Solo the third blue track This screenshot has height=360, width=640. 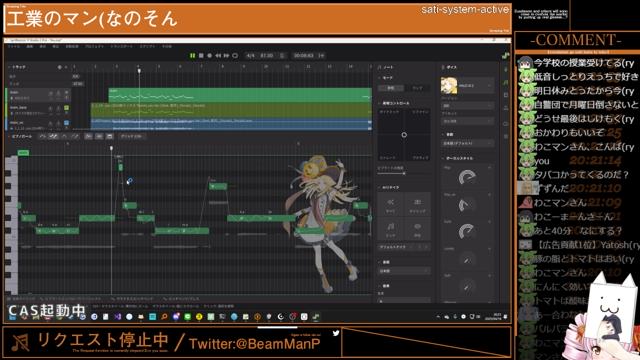(58, 123)
